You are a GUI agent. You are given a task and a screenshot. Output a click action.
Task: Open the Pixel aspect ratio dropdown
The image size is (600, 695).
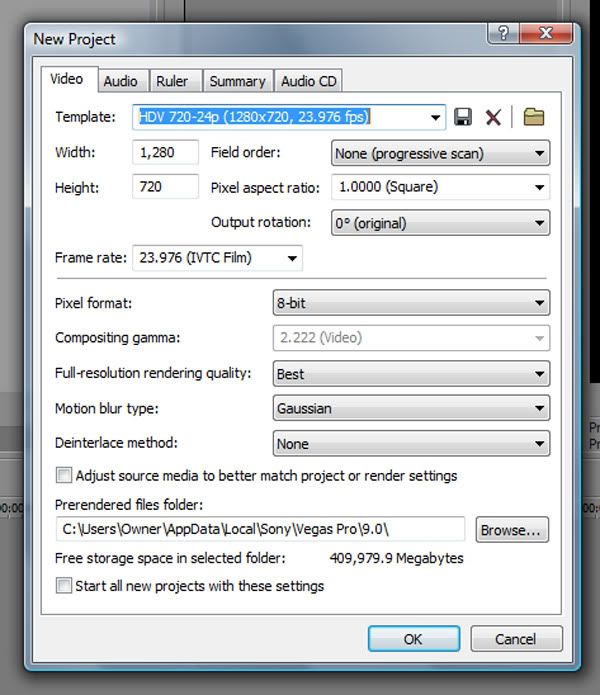[440, 187]
